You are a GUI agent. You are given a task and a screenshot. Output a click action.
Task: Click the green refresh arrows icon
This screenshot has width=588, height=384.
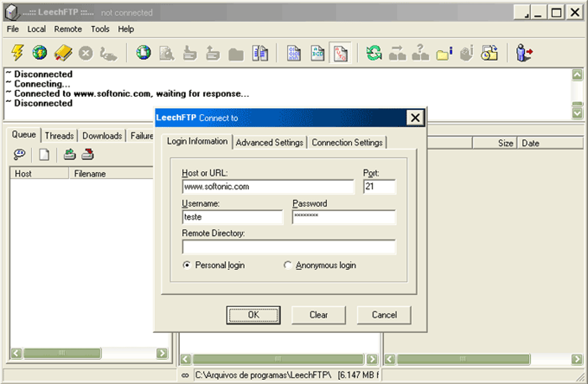[374, 54]
